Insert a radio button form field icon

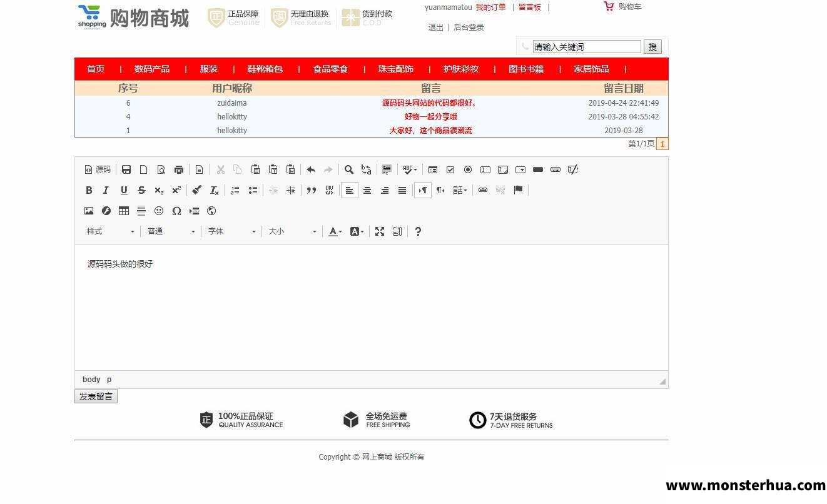click(x=468, y=169)
